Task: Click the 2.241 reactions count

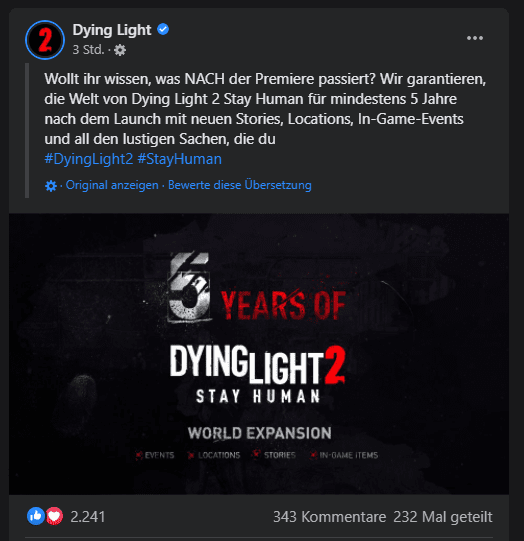Action: click(88, 517)
